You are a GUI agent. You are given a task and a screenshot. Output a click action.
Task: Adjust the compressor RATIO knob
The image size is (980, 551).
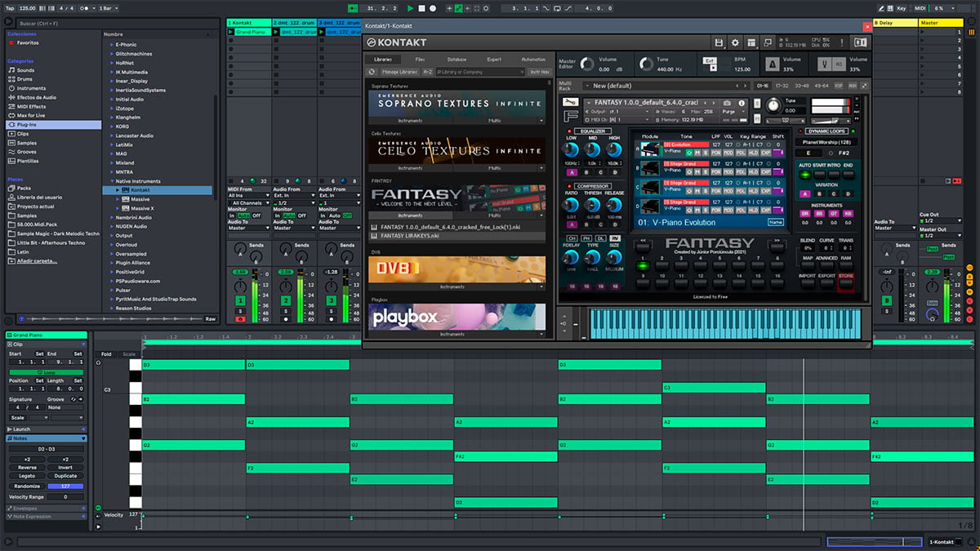(571, 205)
